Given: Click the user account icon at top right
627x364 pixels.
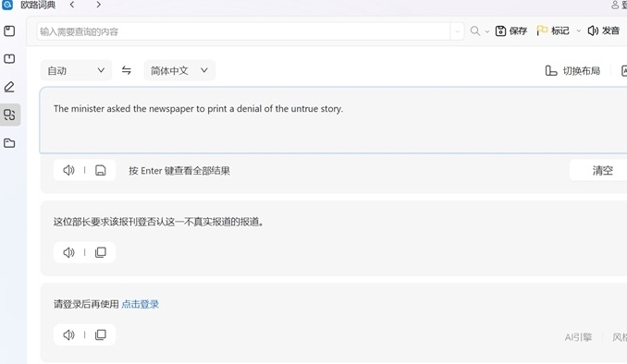Looking at the screenshot, I should point(615,5).
